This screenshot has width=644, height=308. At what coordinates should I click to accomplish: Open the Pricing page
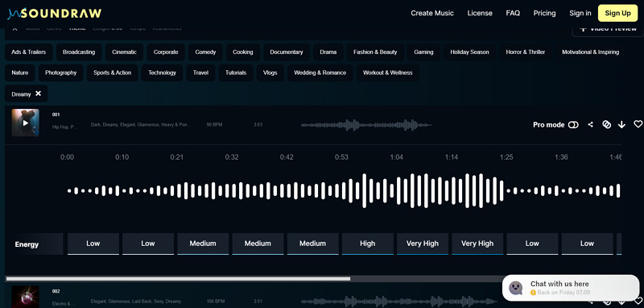coord(545,13)
